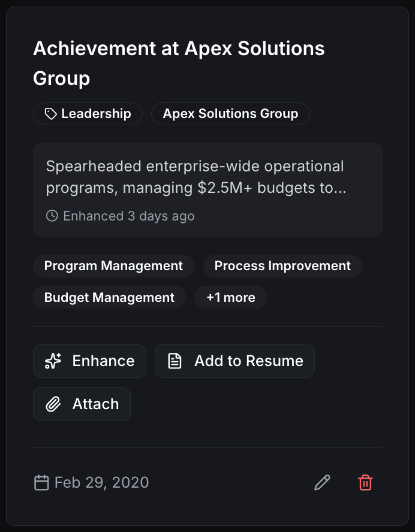415x532 pixels.
Task: Click the Process Improvement skill chip
Action: pos(282,265)
